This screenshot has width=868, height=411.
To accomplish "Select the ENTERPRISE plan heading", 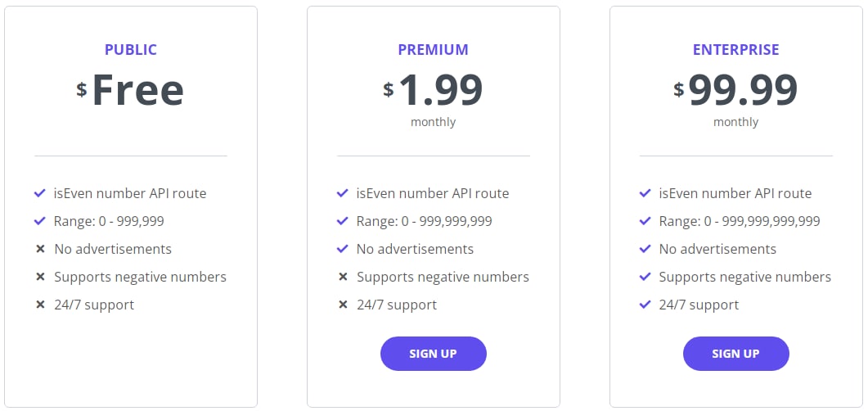I will coord(735,50).
